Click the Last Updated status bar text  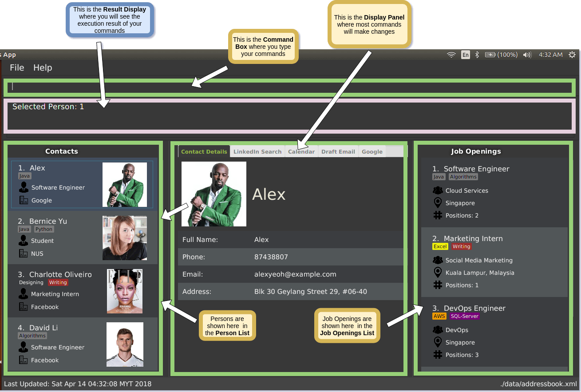pyautogui.click(x=78, y=384)
